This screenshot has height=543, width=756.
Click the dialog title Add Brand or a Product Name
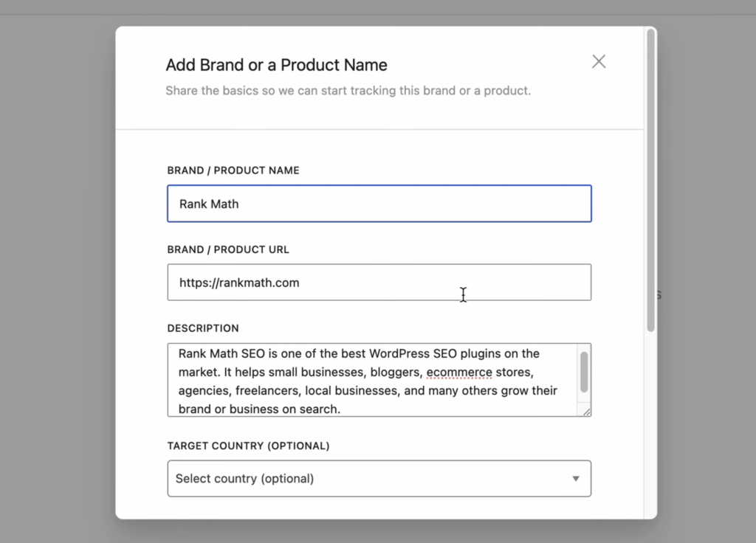(x=276, y=65)
